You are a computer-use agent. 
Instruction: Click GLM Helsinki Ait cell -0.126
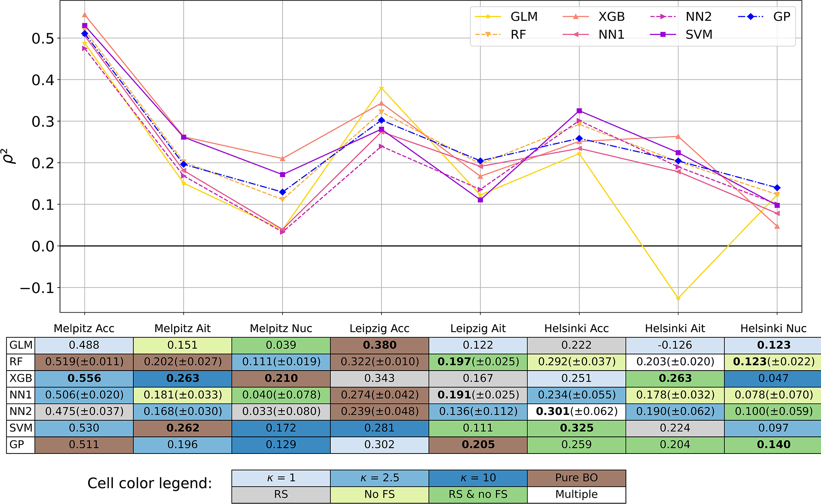675,345
